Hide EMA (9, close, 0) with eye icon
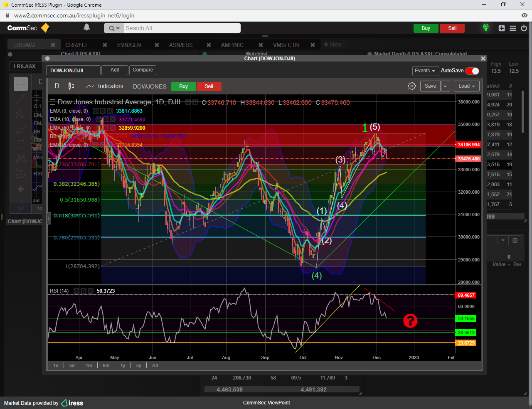532x409 pixels. [x=96, y=111]
